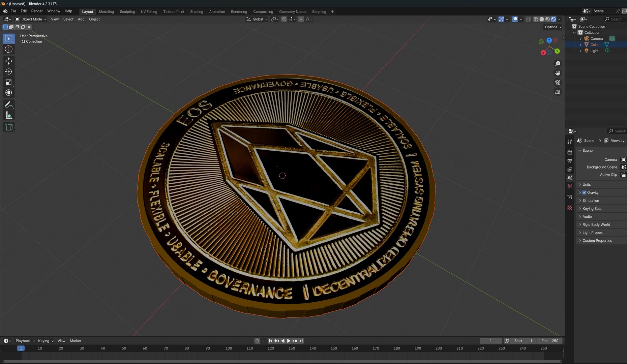Select the Add Cube tool
Image resolution: width=627 pixels, height=364 pixels.
[9, 127]
